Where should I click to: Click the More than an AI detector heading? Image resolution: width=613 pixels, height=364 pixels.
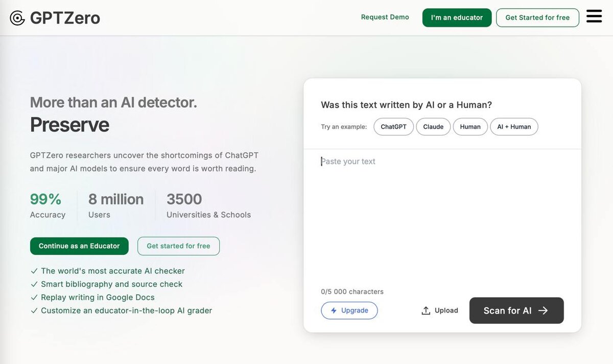point(113,102)
